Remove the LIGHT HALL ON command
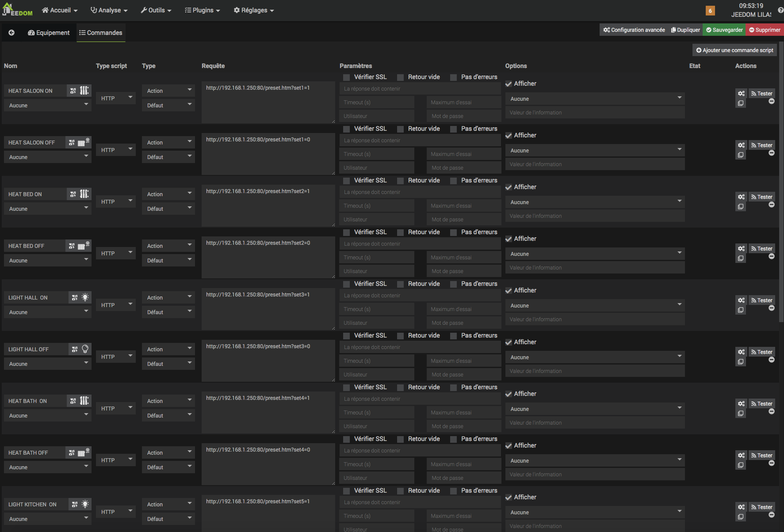784x532 pixels. pos(771,308)
